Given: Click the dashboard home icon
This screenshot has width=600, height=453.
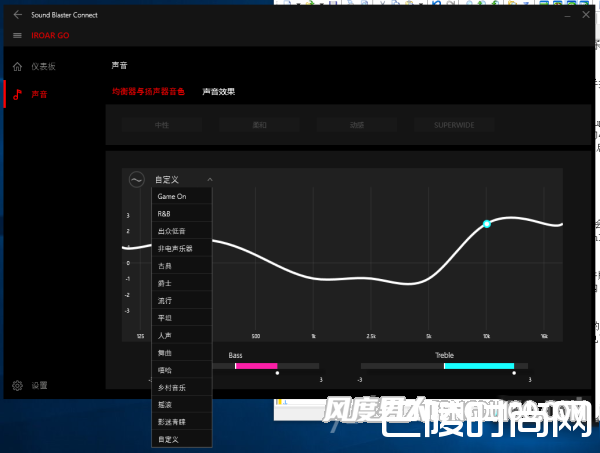Looking at the screenshot, I should tap(18, 67).
